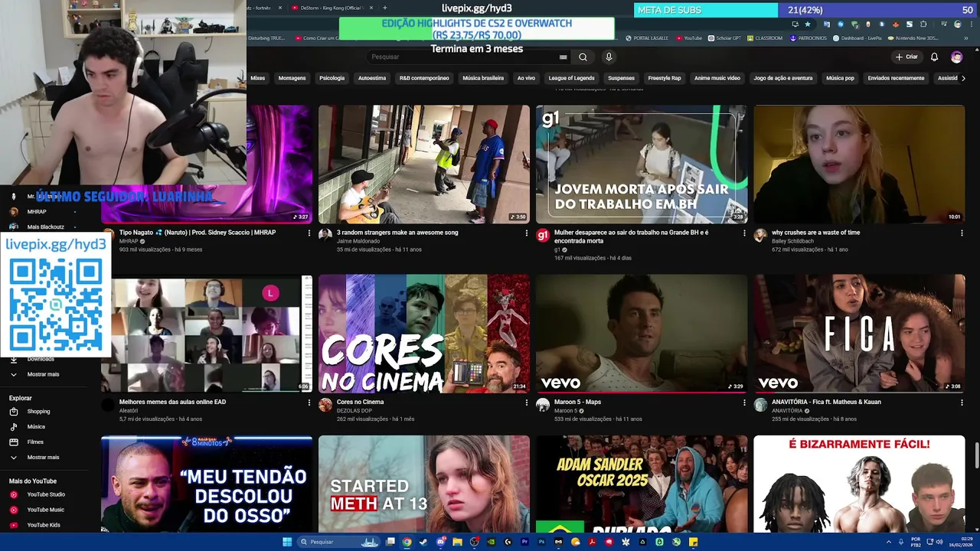Screen dimensions: 980x551
Task: Select the Enviados recentemente chip
Action: [x=896, y=78]
